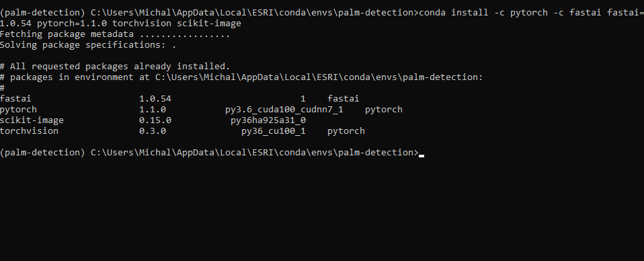
Task: Click the py36ha925a31_0 build string
Action: (268, 120)
